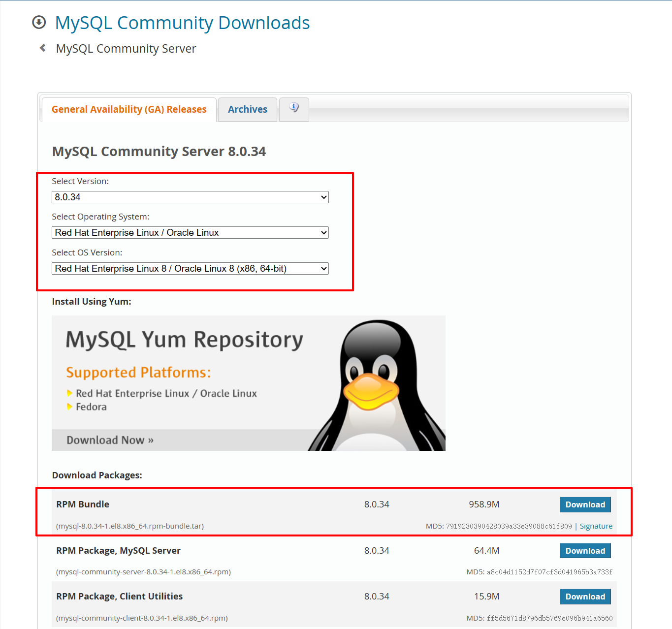672x629 pixels.
Task: Download the Client Utilities RPM package
Action: point(585,597)
